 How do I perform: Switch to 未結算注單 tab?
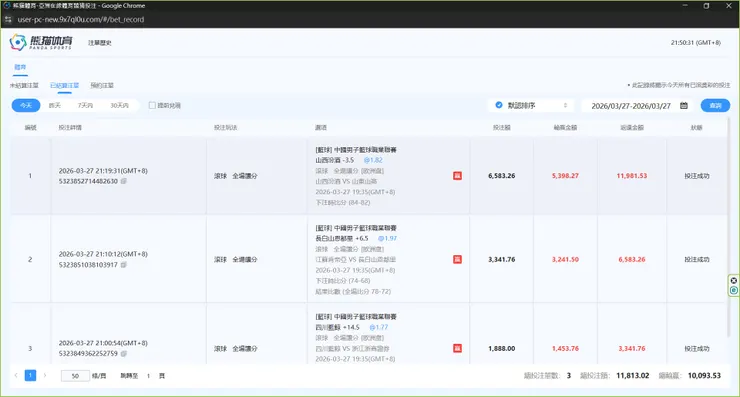click(24, 85)
